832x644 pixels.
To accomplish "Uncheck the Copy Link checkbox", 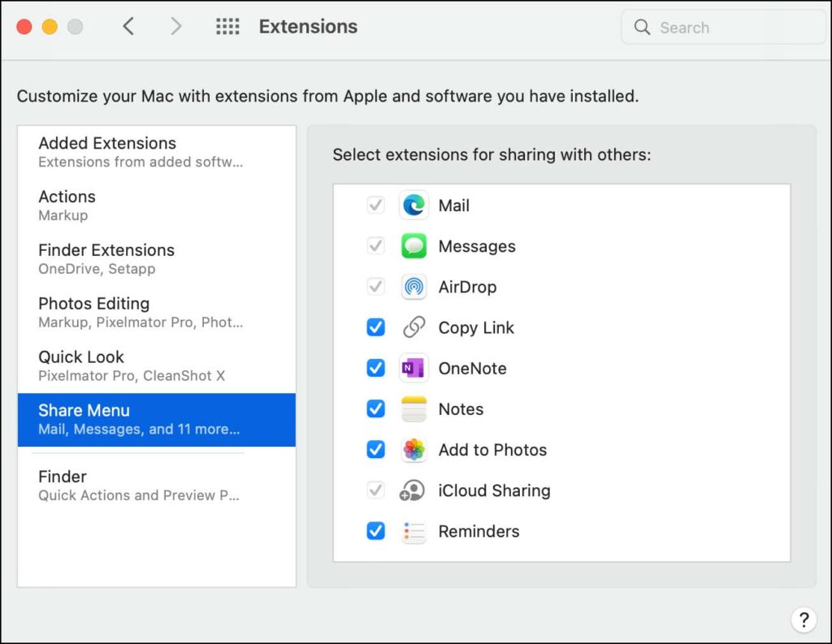I will [375, 327].
